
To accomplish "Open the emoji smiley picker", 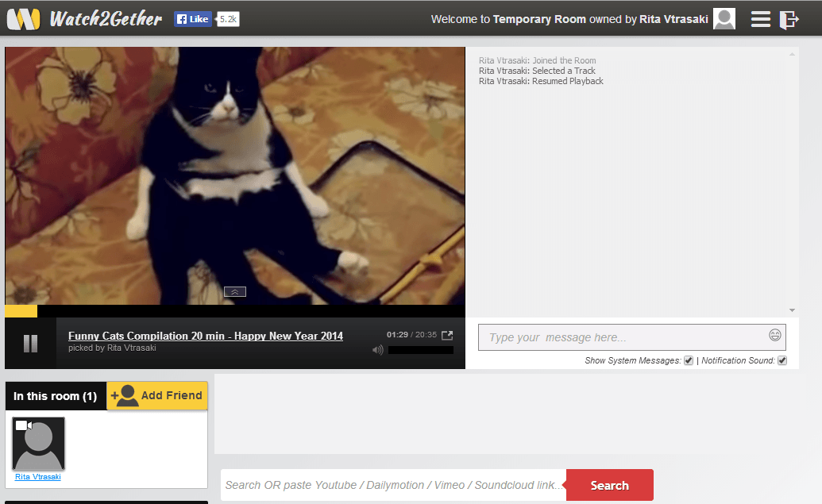I will click(775, 335).
